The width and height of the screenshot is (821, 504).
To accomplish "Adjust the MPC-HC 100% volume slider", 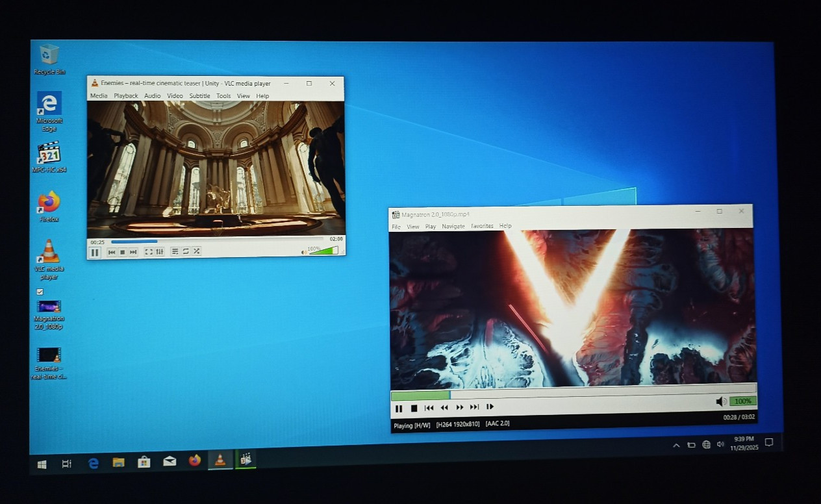I will (742, 401).
